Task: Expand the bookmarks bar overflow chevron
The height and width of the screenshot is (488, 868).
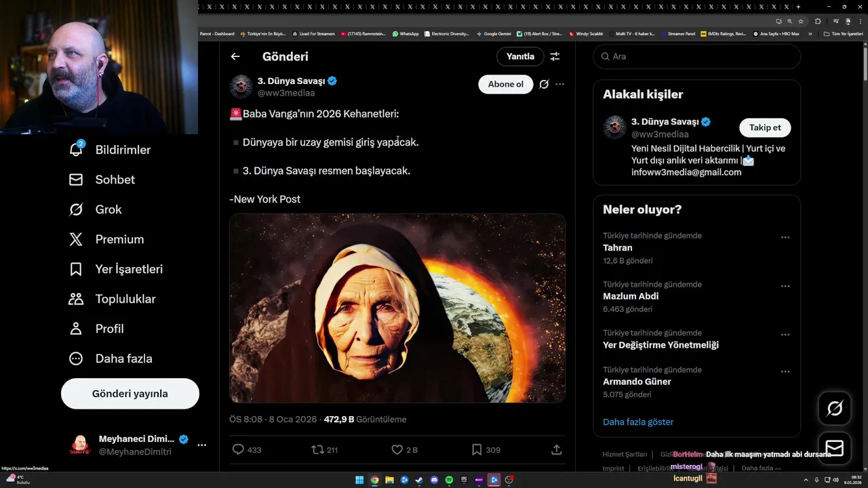Action: pyautogui.click(x=810, y=33)
